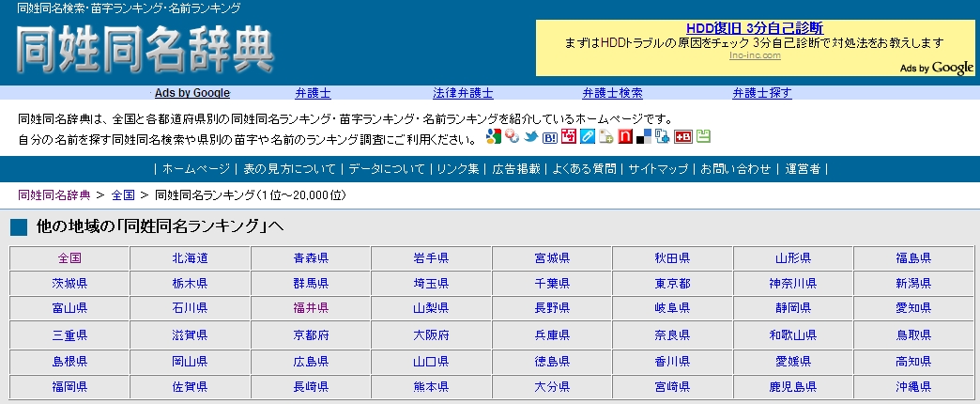Select 北海道 in the region table

coord(190,258)
